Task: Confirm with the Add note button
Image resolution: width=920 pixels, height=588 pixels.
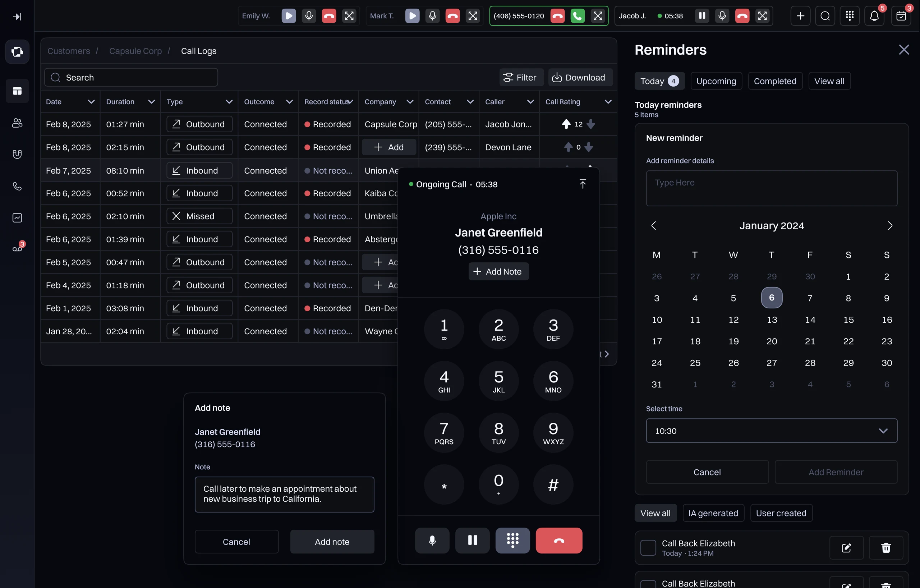Action: (332, 542)
